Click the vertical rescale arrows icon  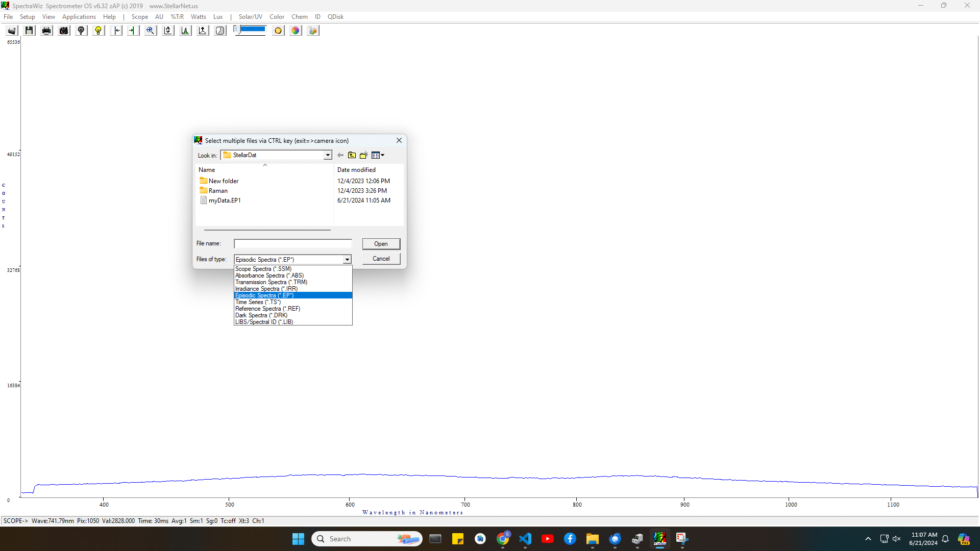(168, 31)
